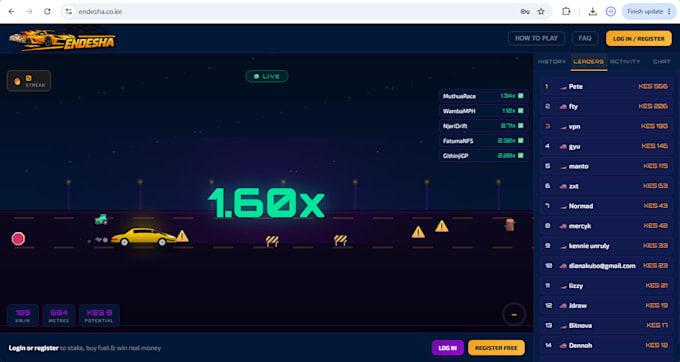The width and height of the screenshot is (680, 362).
Task: Select MuthuaRace in the live bets list
Action: 483,96
